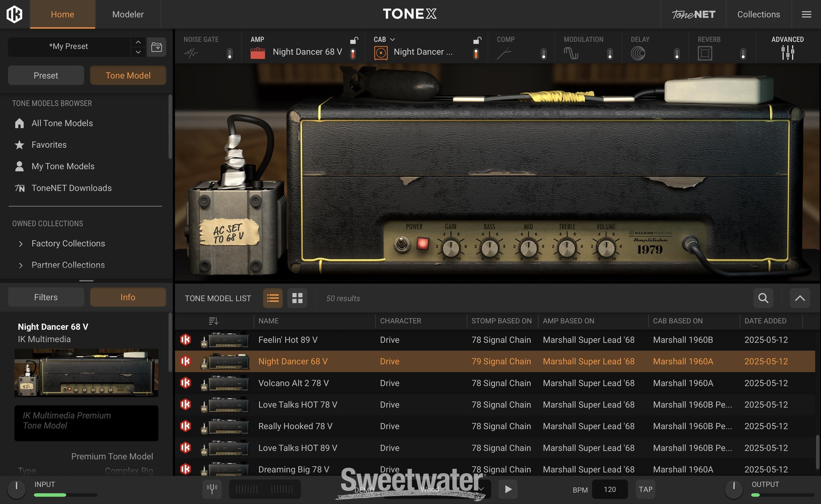Open the hamburger menu
Image resolution: width=821 pixels, height=504 pixels.
[807, 14]
